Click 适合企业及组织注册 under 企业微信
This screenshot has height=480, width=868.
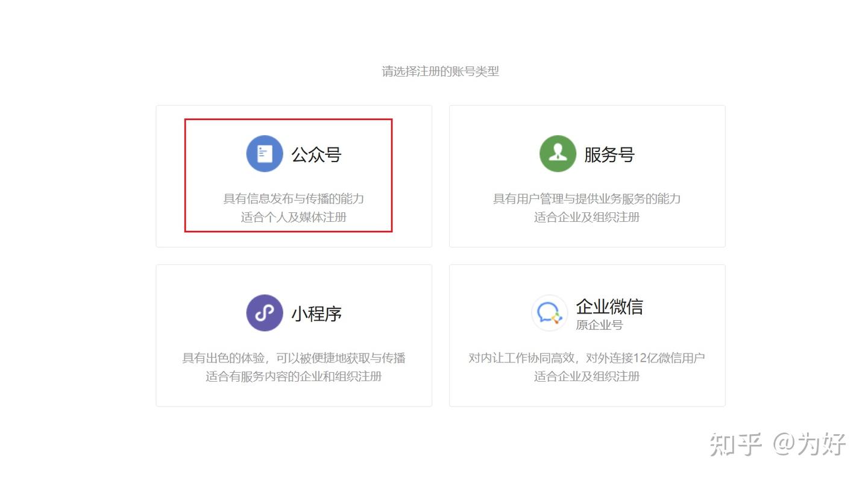[x=587, y=376]
